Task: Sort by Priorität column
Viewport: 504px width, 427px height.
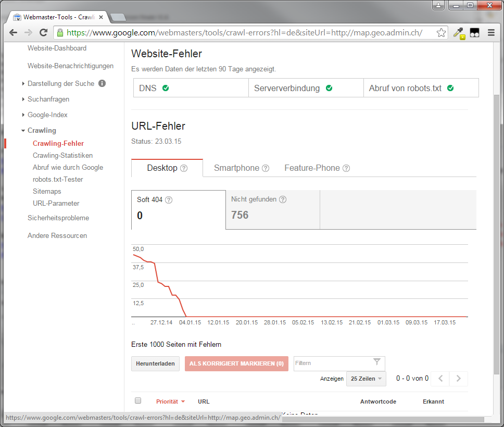Action: click(170, 401)
